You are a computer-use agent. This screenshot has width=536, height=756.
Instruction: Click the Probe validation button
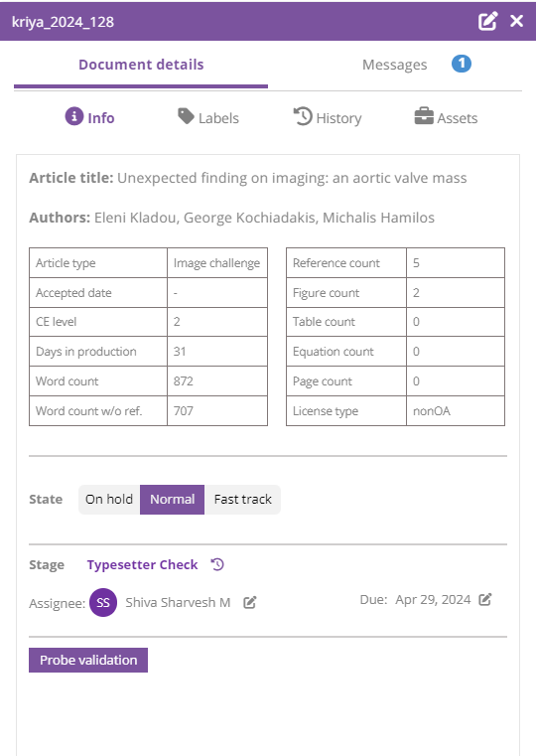pyautogui.click(x=88, y=660)
